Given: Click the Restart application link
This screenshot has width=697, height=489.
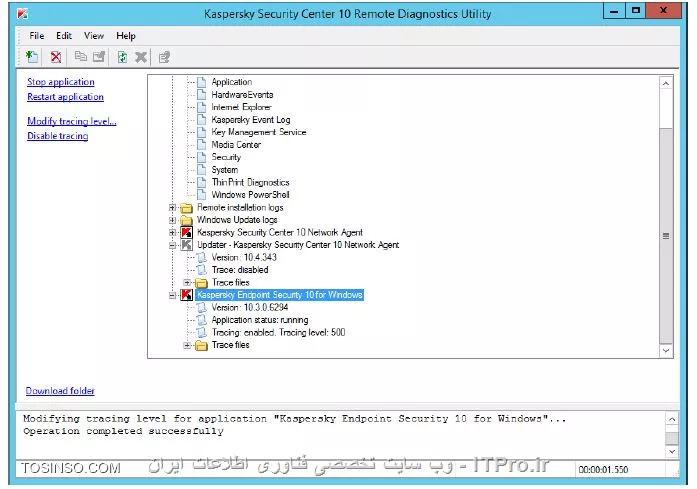Looking at the screenshot, I should click(65, 96).
